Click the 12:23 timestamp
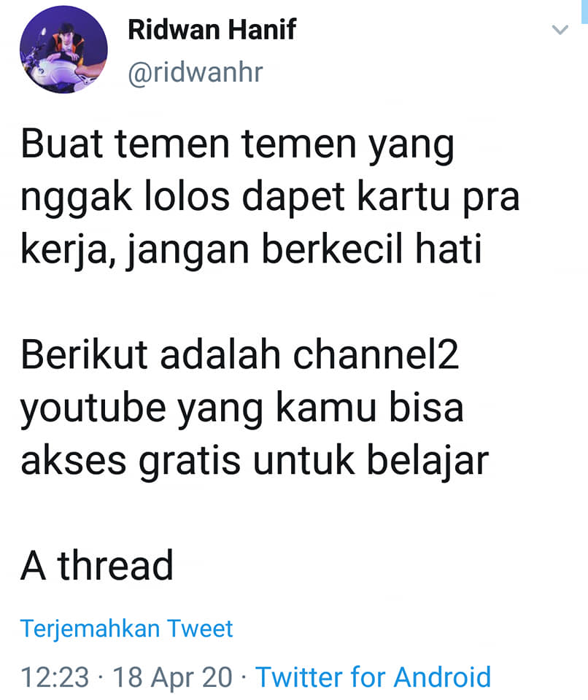This screenshot has width=588, height=700. pyautogui.click(x=55, y=677)
